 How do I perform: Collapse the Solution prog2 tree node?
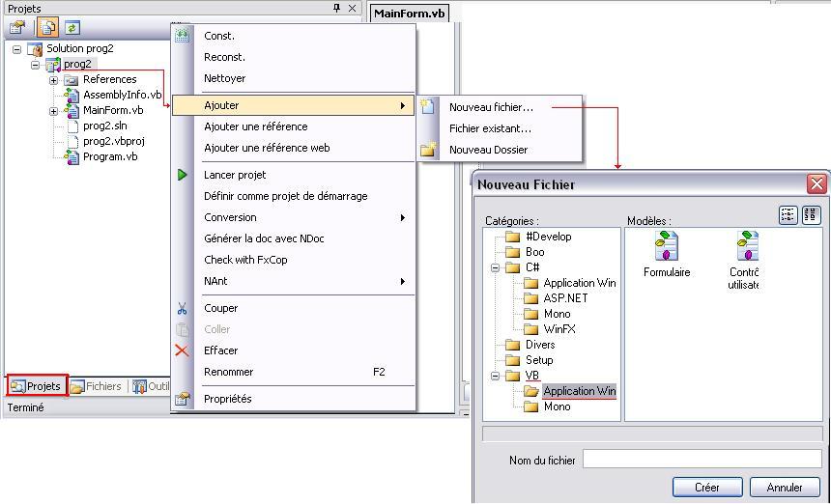tap(16, 49)
